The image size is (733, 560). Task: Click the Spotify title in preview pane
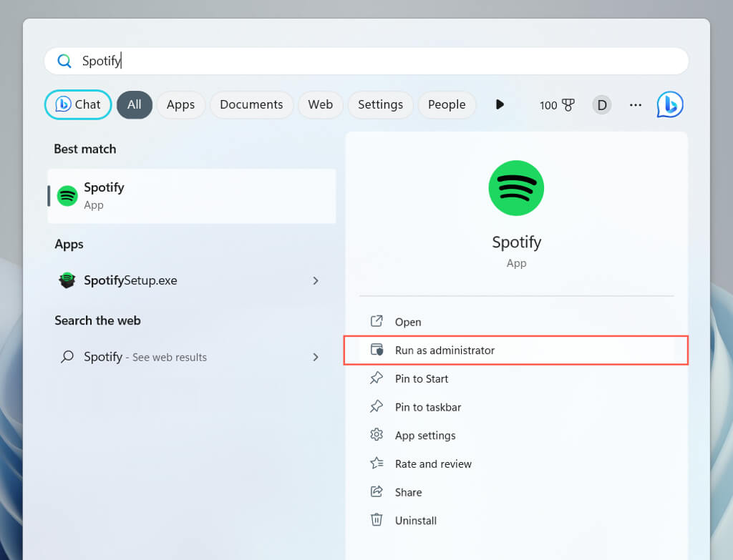click(517, 242)
